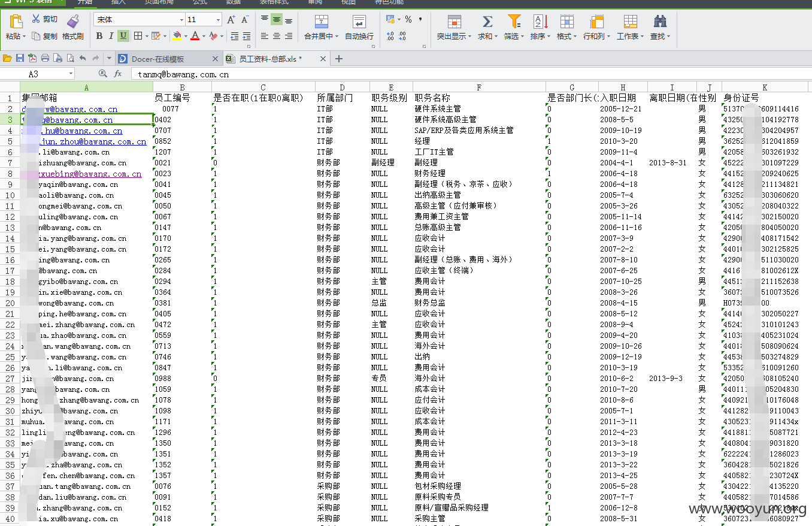Expand the borders dropdown arrow

coord(146,37)
